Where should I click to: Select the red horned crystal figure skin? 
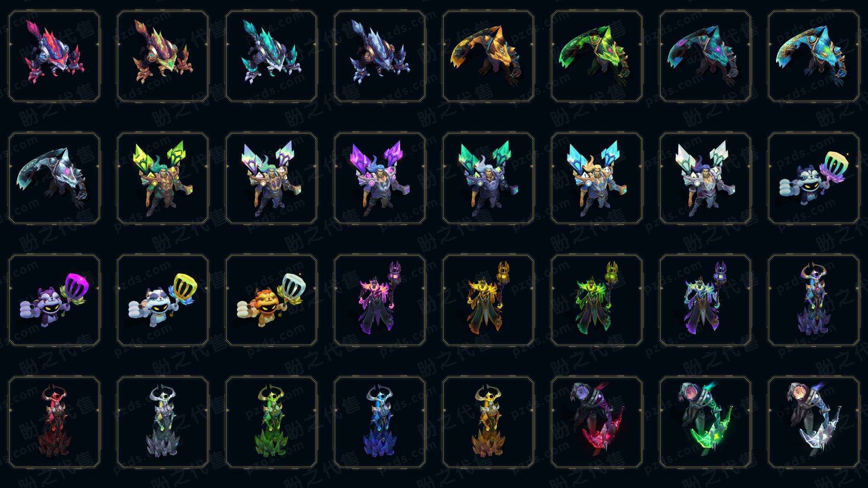click(x=54, y=422)
